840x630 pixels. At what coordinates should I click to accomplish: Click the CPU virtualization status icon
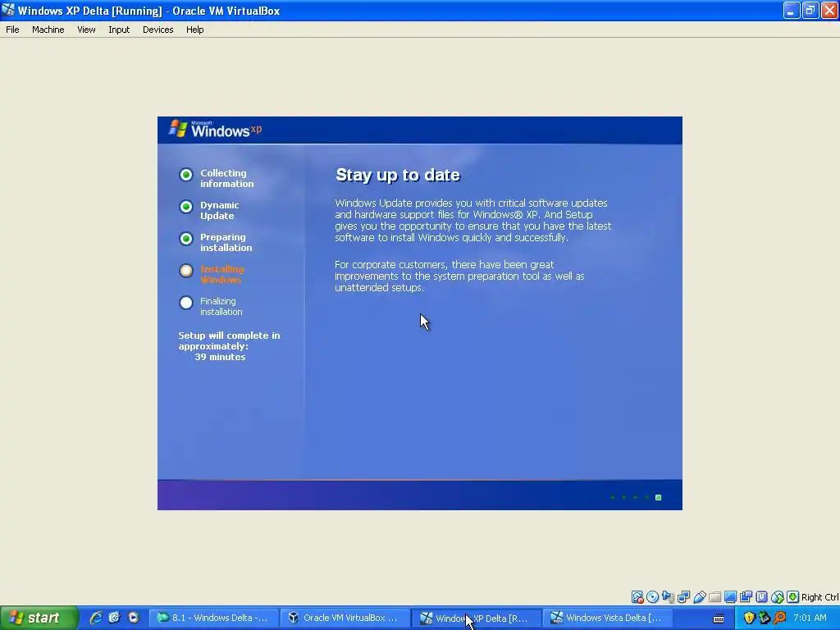(x=761, y=597)
